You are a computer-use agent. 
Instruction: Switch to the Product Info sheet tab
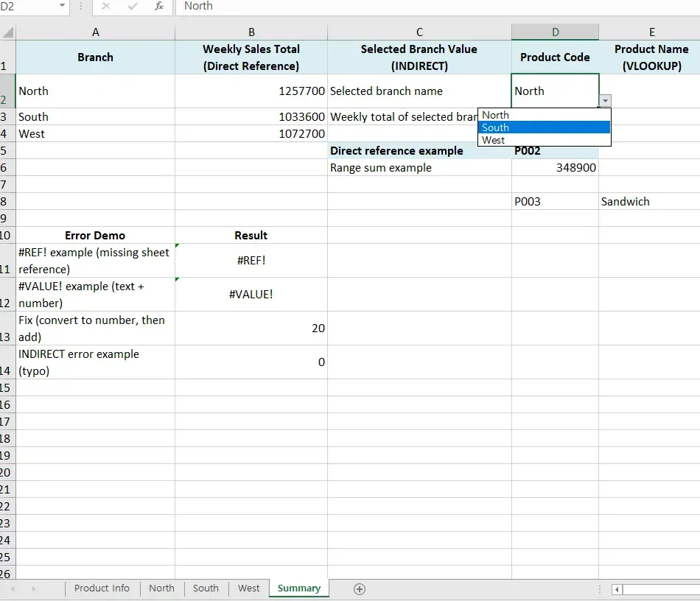point(101,588)
